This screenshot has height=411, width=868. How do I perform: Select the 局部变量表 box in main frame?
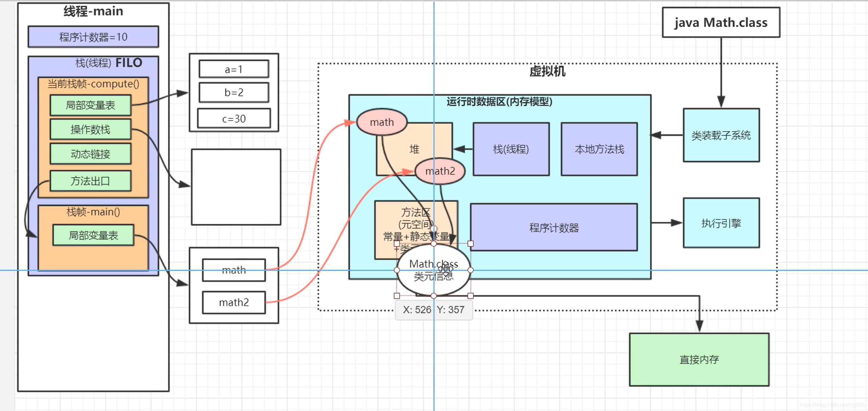pos(93,235)
